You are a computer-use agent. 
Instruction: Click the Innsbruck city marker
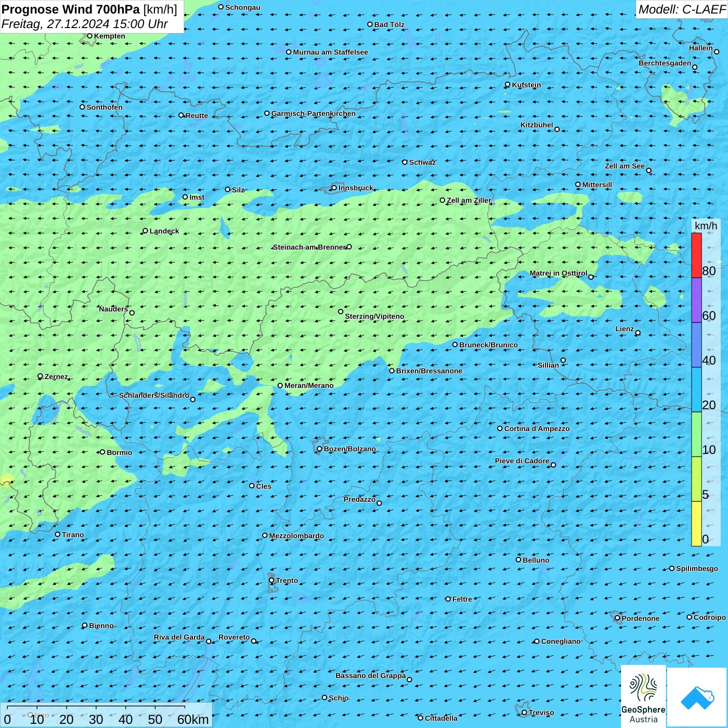pos(334,188)
